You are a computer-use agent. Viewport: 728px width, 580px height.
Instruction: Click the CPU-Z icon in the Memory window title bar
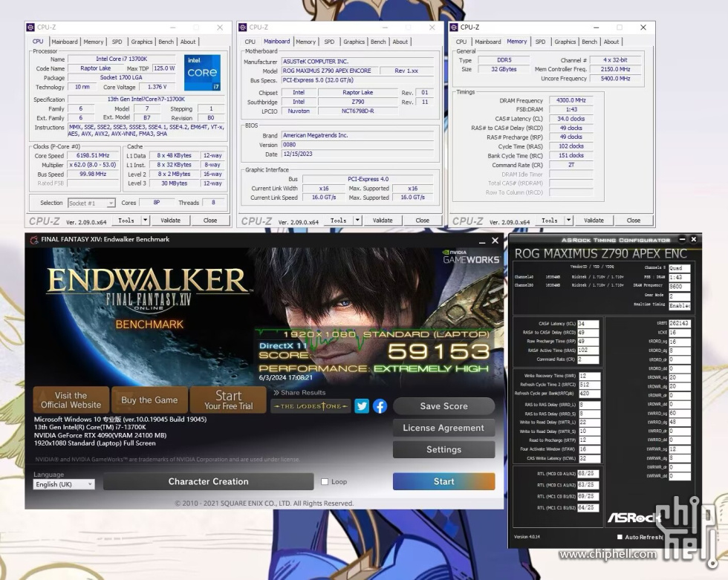(454, 27)
